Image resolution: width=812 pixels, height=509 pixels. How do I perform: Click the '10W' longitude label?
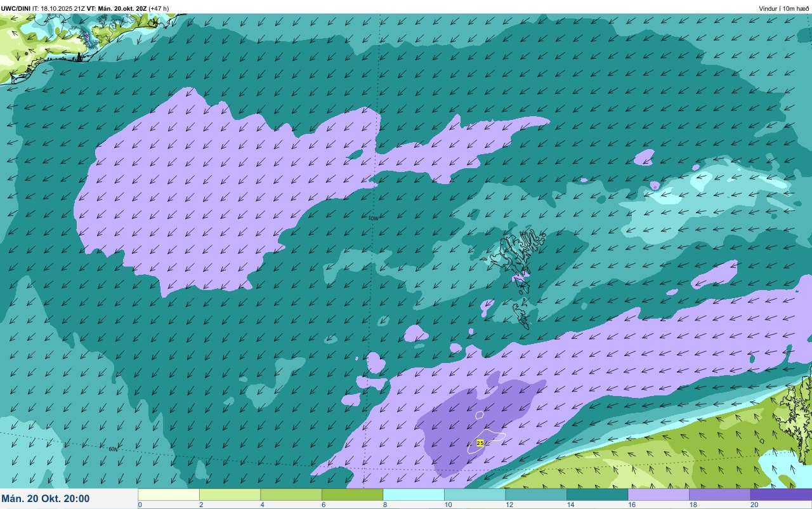click(373, 218)
